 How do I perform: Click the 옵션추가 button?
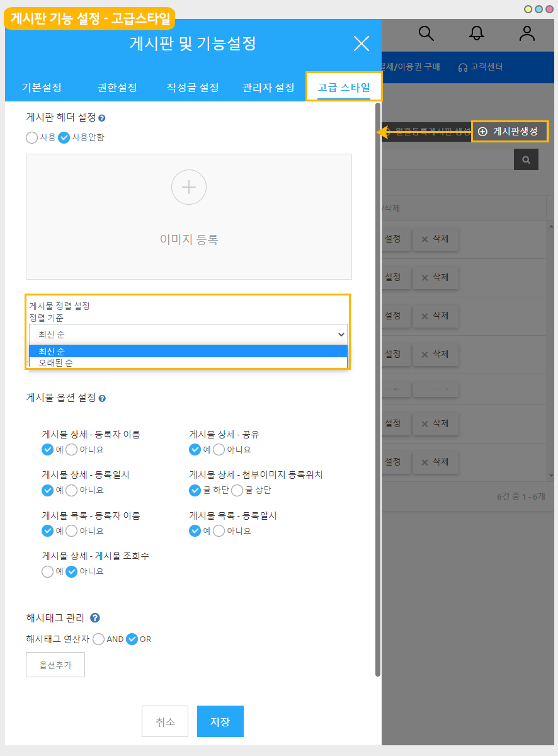click(55, 665)
